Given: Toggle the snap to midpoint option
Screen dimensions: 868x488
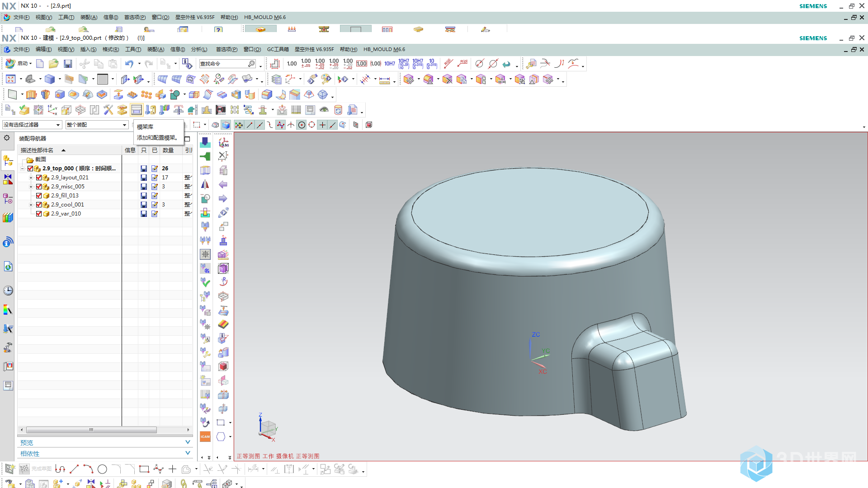Looking at the screenshot, I should coord(260,125).
